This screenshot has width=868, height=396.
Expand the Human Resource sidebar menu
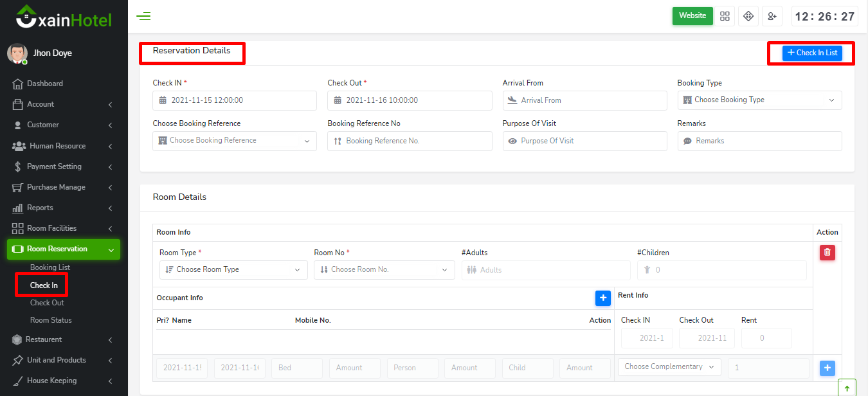[62, 146]
